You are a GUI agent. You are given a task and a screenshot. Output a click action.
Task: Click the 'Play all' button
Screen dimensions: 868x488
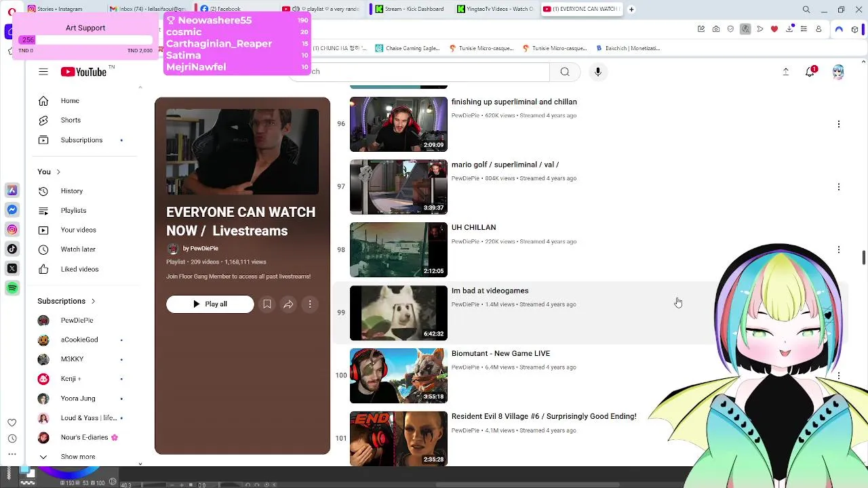click(x=210, y=304)
